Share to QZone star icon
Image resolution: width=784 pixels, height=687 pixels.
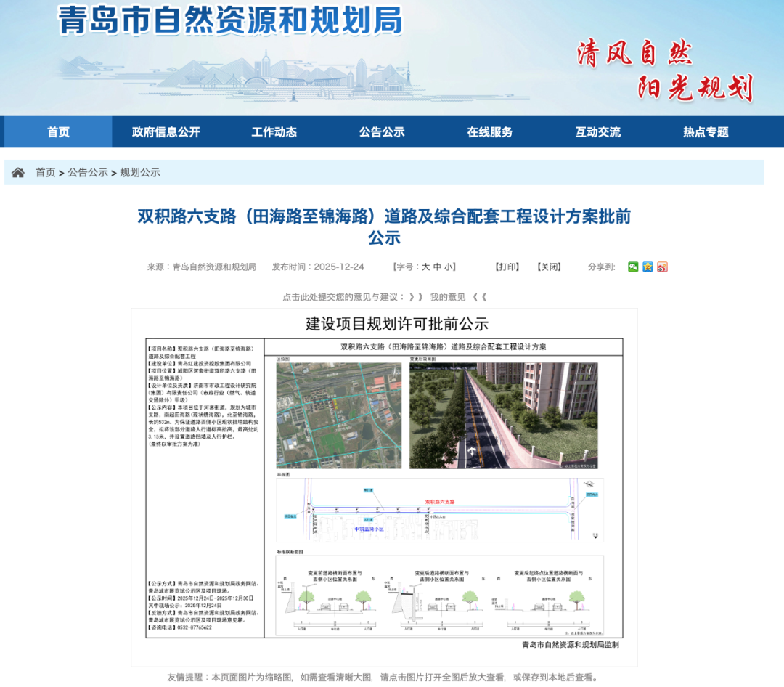coord(648,267)
